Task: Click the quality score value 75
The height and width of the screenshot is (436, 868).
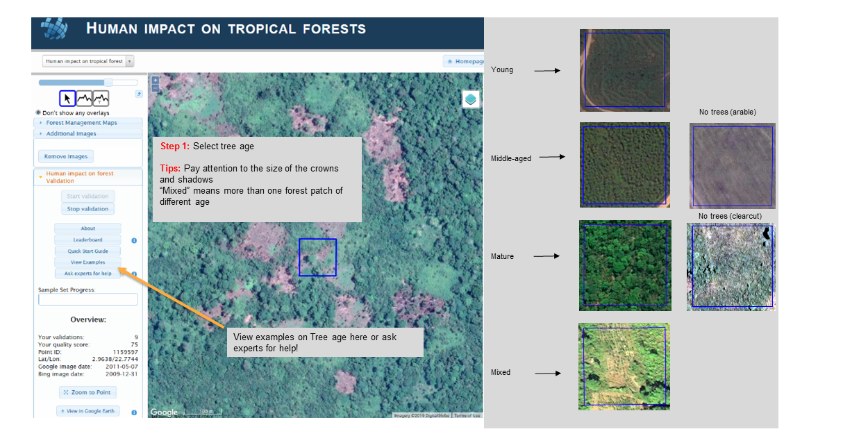Action: (x=134, y=344)
